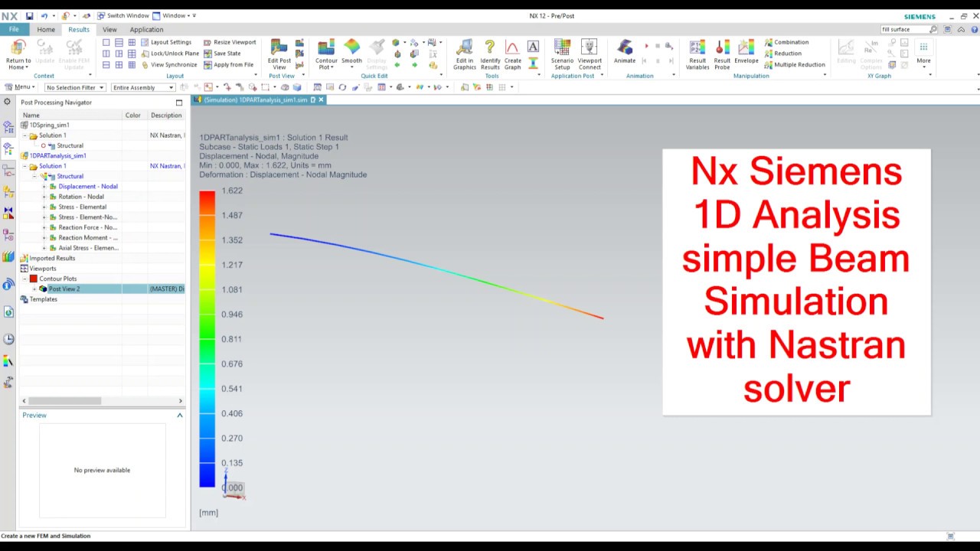This screenshot has height=551, width=980.
Task: Click the Post Processing Navigator sidebar tab icon
Action: point(8,148)
